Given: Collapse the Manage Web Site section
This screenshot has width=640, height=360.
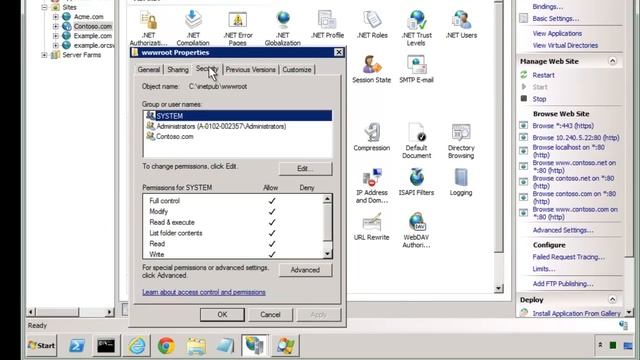Looking at the screenshot, I should [x=612, y=61].
